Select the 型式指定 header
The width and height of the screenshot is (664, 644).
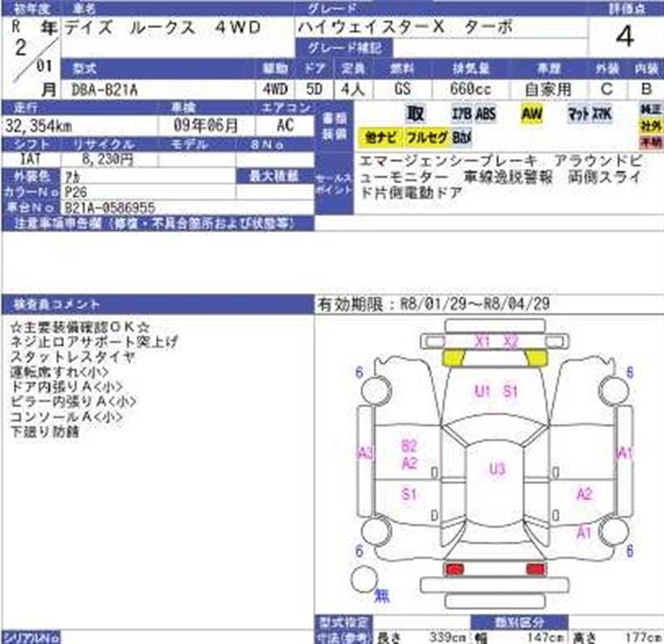(x=344, y=622)
